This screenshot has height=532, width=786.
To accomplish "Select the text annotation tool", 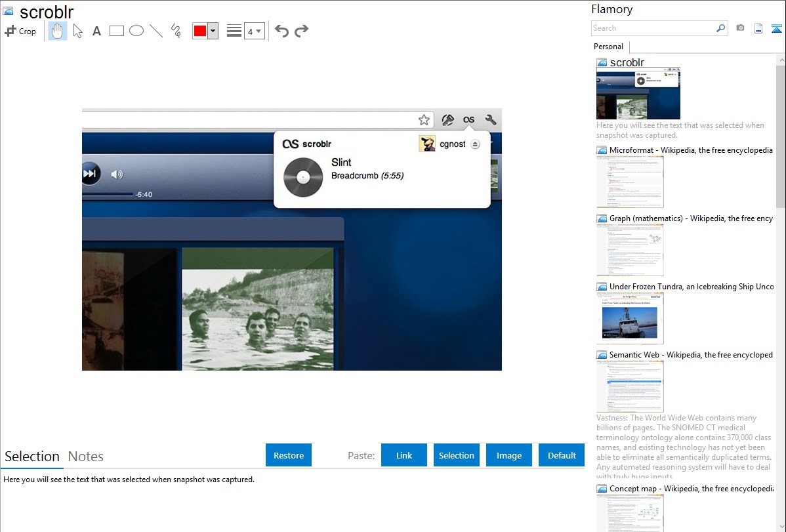I will point(96,31).
